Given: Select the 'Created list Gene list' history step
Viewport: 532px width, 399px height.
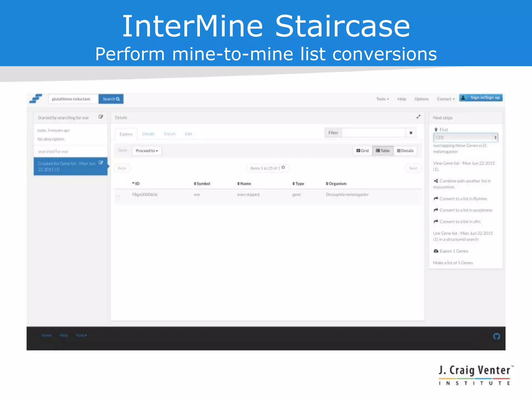Looking at the screenshot, I should [x=70, y=166].
